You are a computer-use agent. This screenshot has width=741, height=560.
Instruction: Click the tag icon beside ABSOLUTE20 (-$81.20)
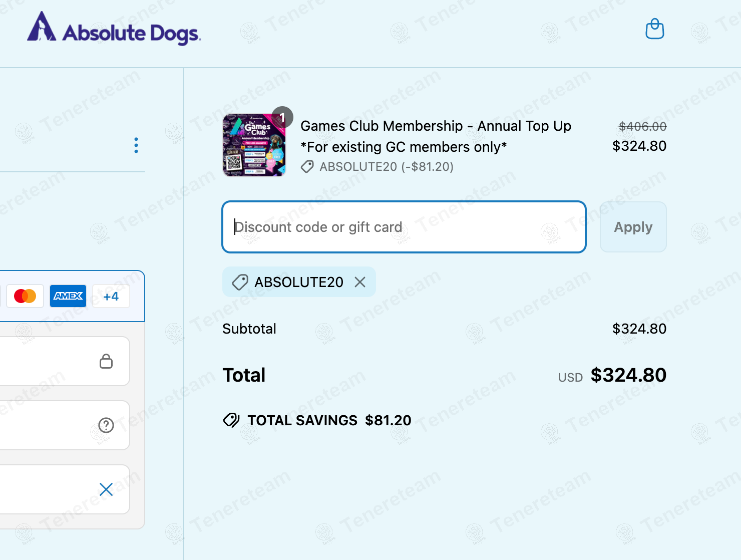pos(307,167)
